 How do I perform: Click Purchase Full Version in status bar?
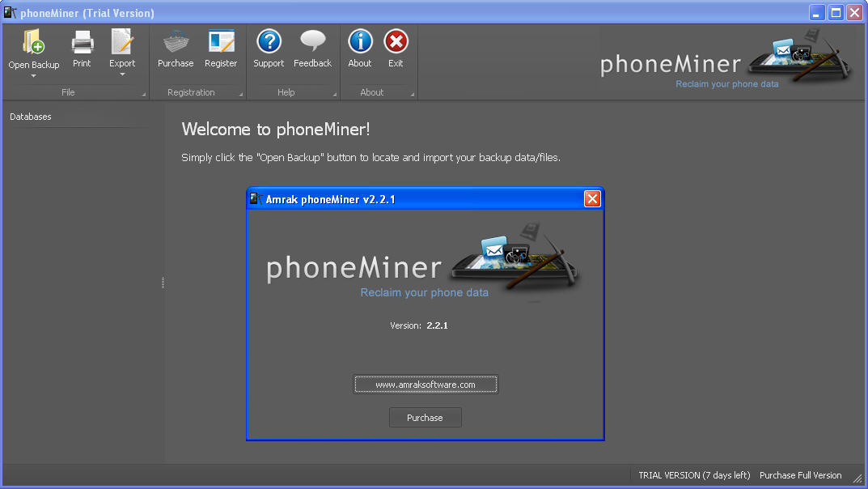[800, 475]
